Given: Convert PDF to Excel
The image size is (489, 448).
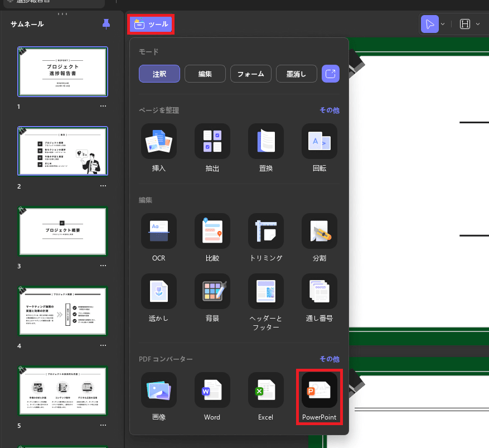Looking at the screenshot, I should tap(266, 390).
